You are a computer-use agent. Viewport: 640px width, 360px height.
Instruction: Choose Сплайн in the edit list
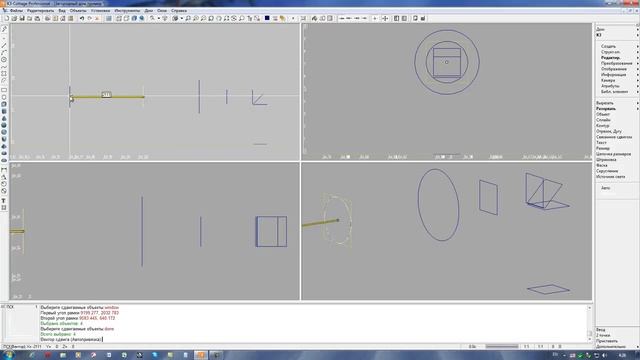pos(603,120)
